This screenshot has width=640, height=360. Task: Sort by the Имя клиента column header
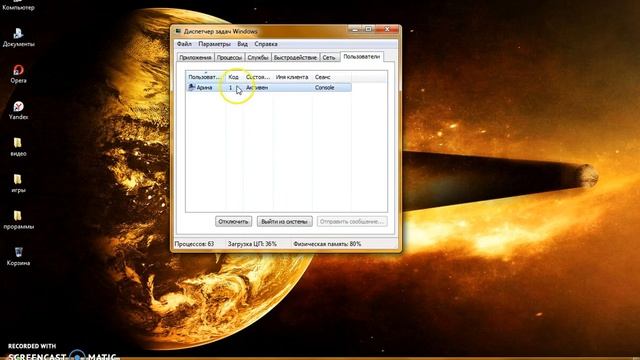click(x=292, y=77)
